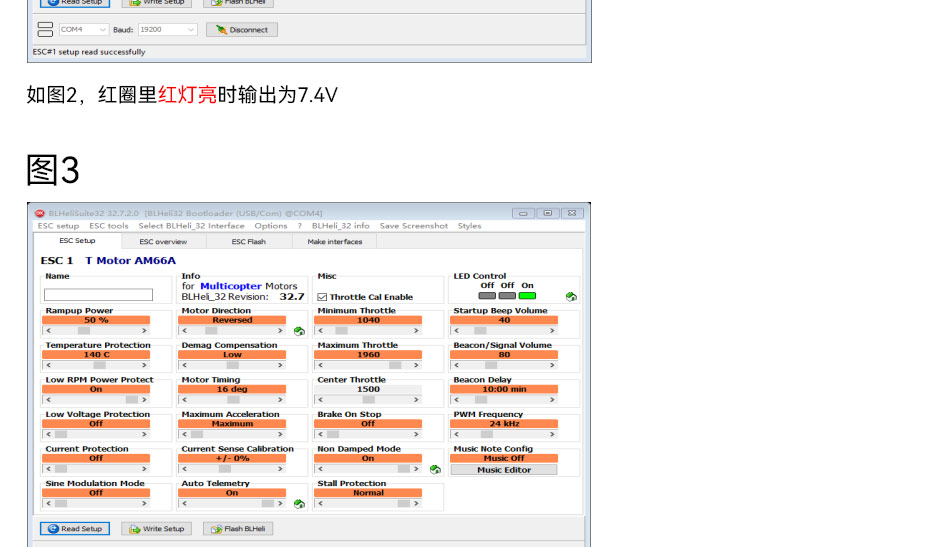The height and width of the screenshot is (547, 940).
Task: Click the Current Sense Calibration slider thumb
Action: click(x=225, y=468)
